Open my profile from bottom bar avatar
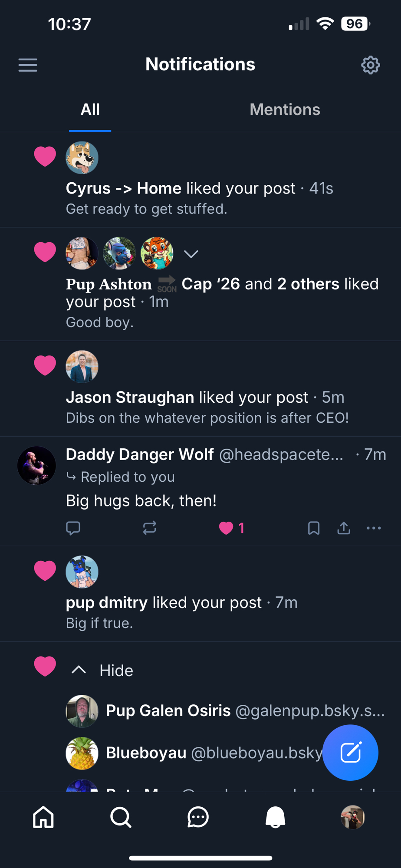This screenshot has width=401, height=868. (x=353, y=817)
